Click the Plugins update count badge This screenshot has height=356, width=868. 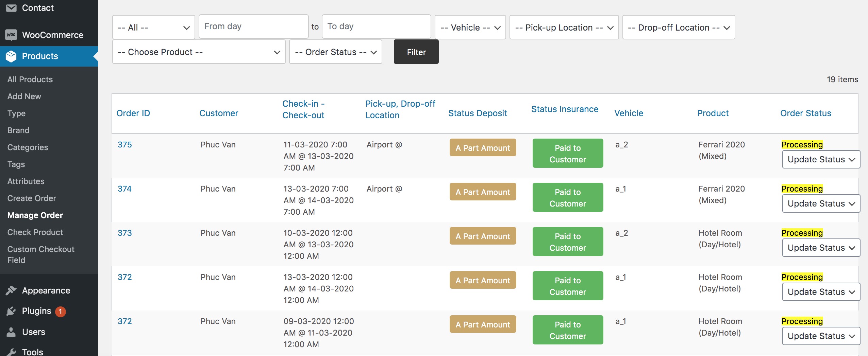point(60,311)
